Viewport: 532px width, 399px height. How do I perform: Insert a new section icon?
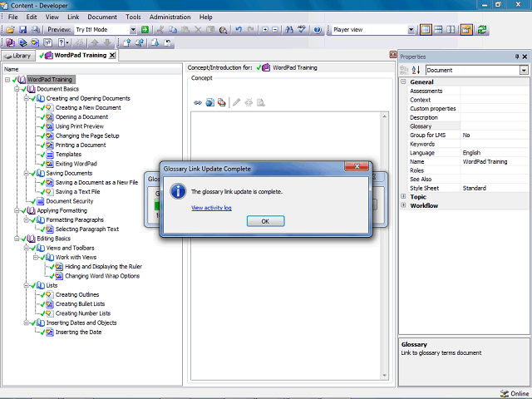pyautogui.click(x=22, y=42)
